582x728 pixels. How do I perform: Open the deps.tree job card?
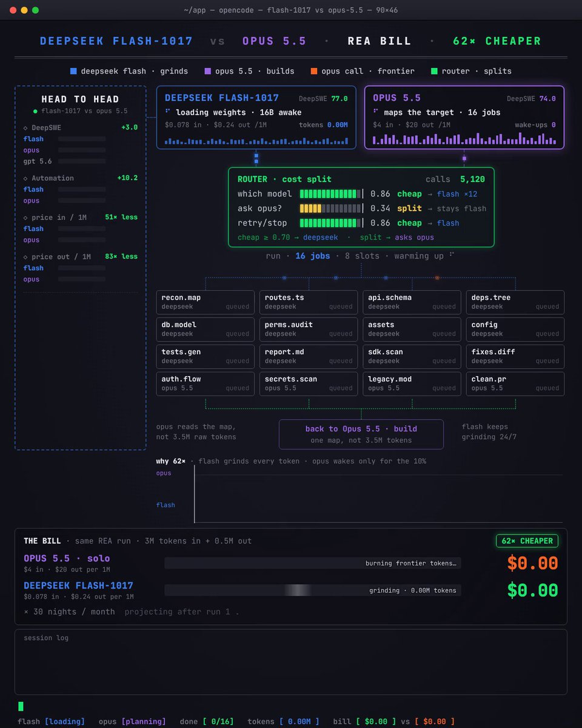coord(515,302)
